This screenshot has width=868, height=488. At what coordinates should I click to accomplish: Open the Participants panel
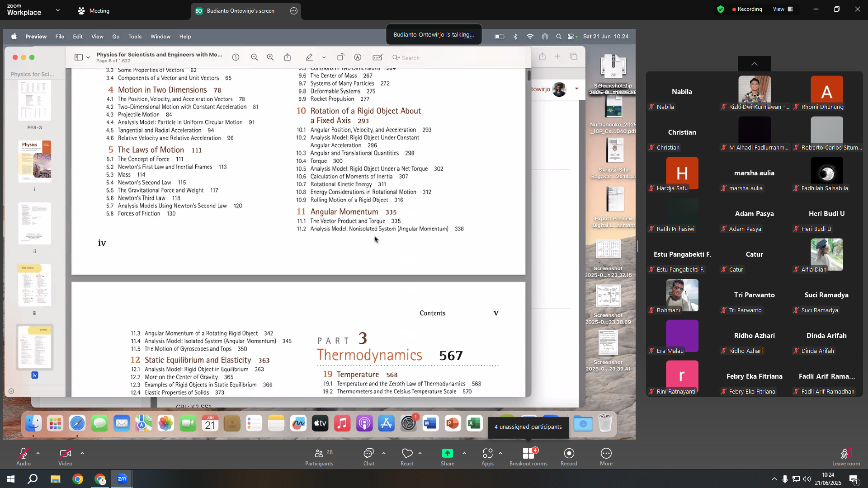coord(319,456)
